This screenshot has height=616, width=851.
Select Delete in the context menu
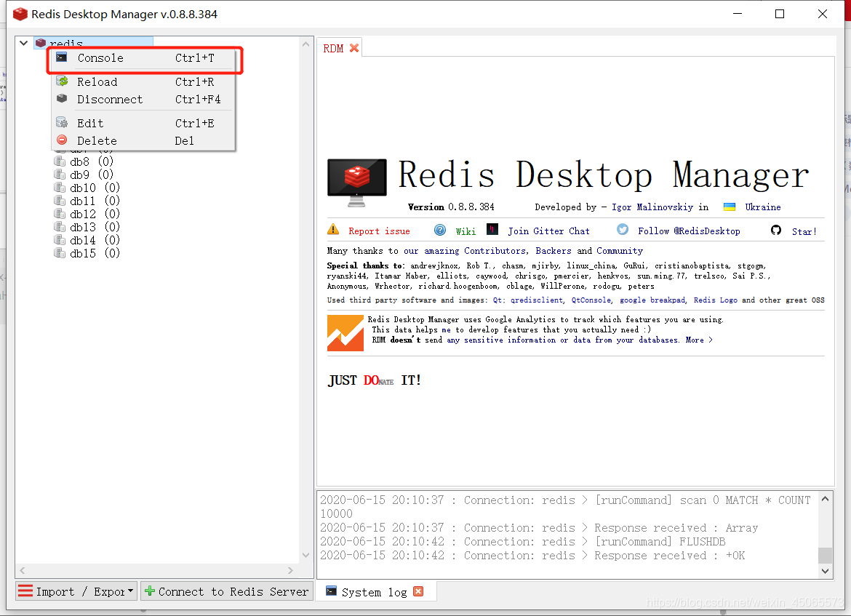pyautogui.click(x=144, y=140)
